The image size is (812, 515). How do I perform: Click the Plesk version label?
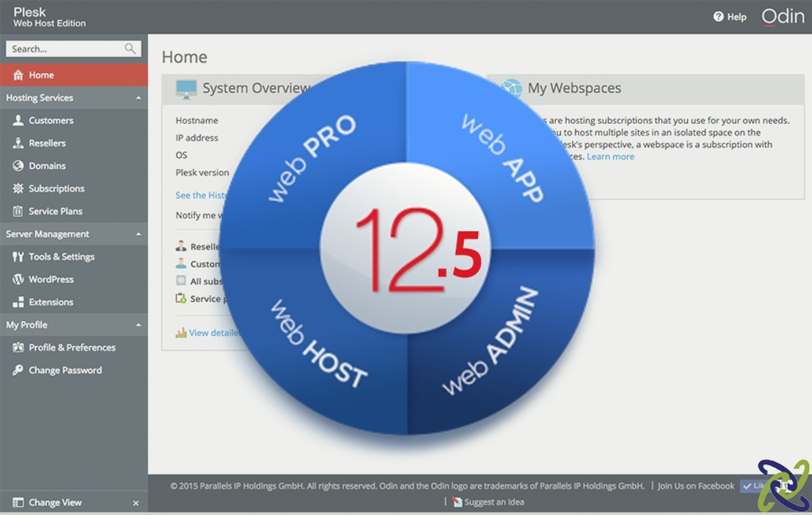[202, 172]
